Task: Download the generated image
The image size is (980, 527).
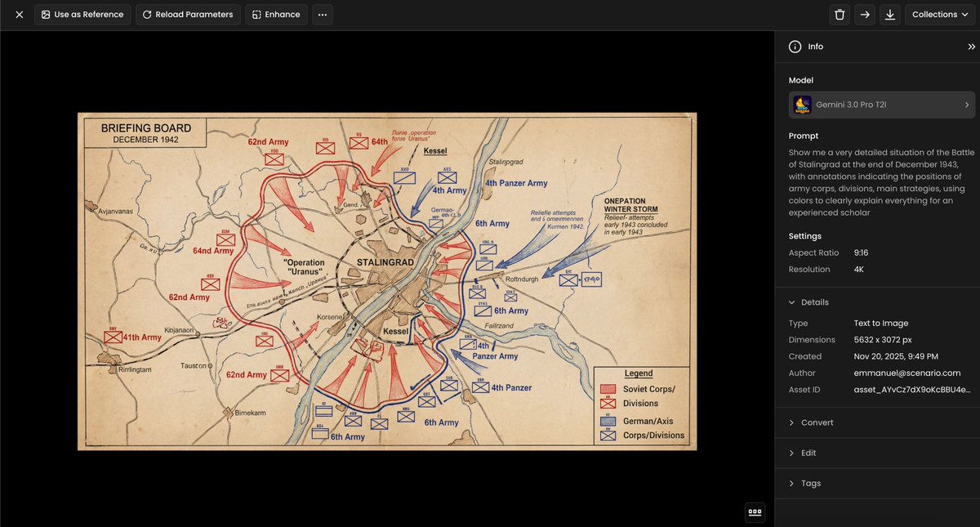Action: point(889,14)
